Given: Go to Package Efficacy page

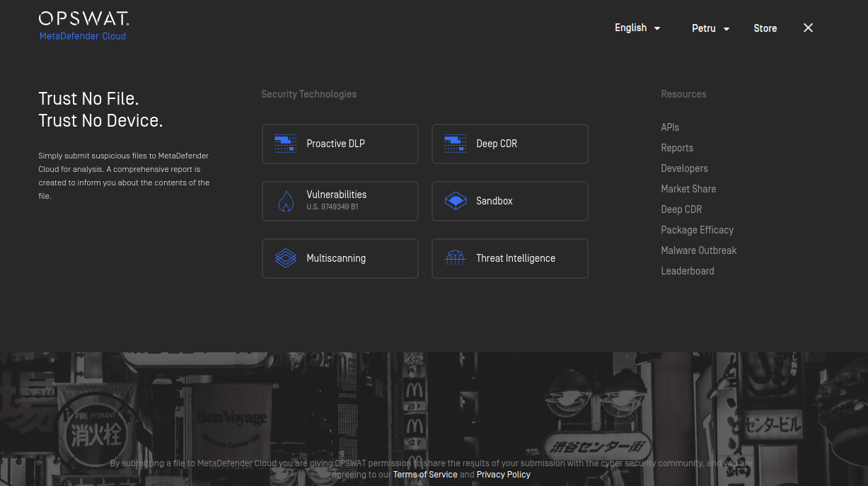Looking at the screenshot, I should point(697,230).
